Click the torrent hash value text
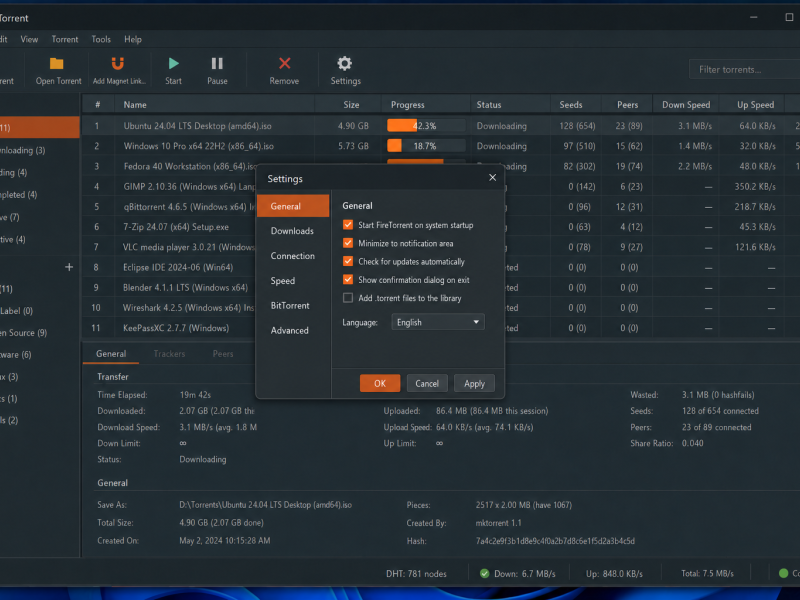 [x=555, y=541]
